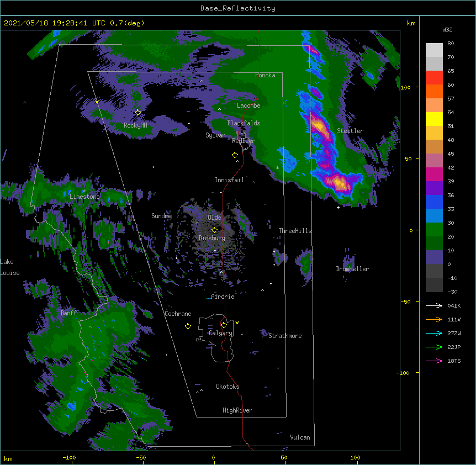Click the cyan 27ZW arrow in legend
The width and height of the screenshot is (476, 465).
click(434, 333)
